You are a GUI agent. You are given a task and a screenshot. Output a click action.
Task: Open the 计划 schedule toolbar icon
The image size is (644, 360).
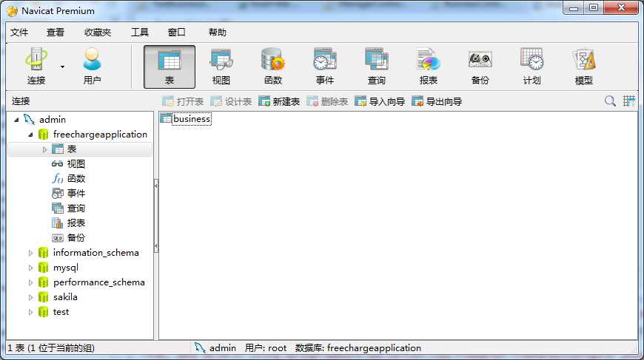point(532,67)
